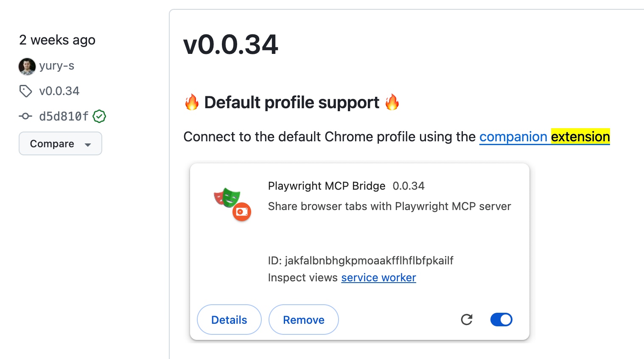This screenshot has width=644, height=359.
Task: Open the companion extension link
Action: [x=544, y=137]
